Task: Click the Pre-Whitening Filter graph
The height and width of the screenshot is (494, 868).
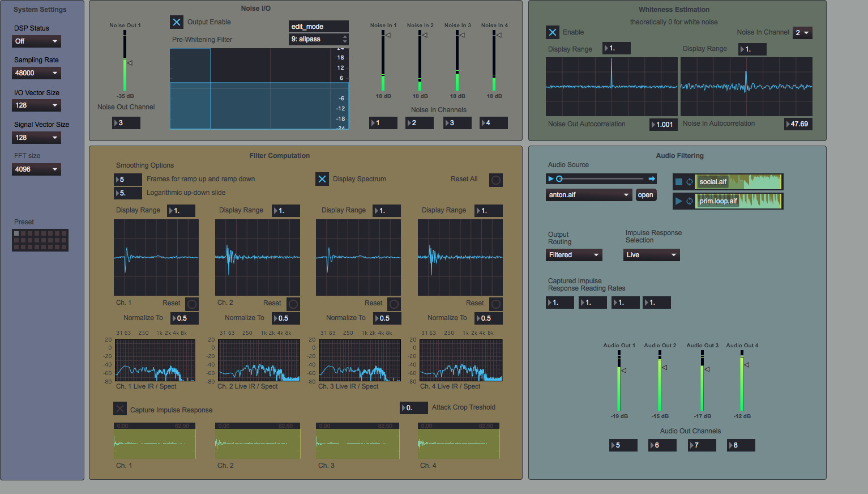Action: (x=259, y=89)
